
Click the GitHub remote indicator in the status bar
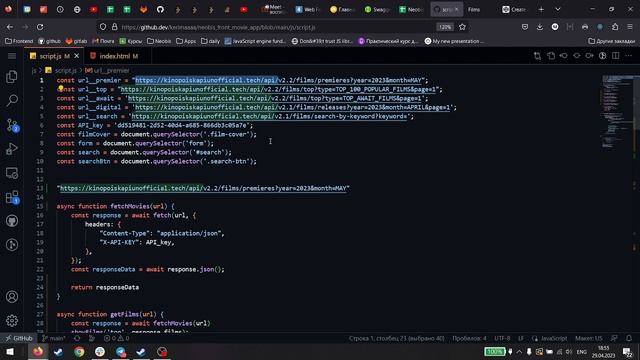coord(19,338)
